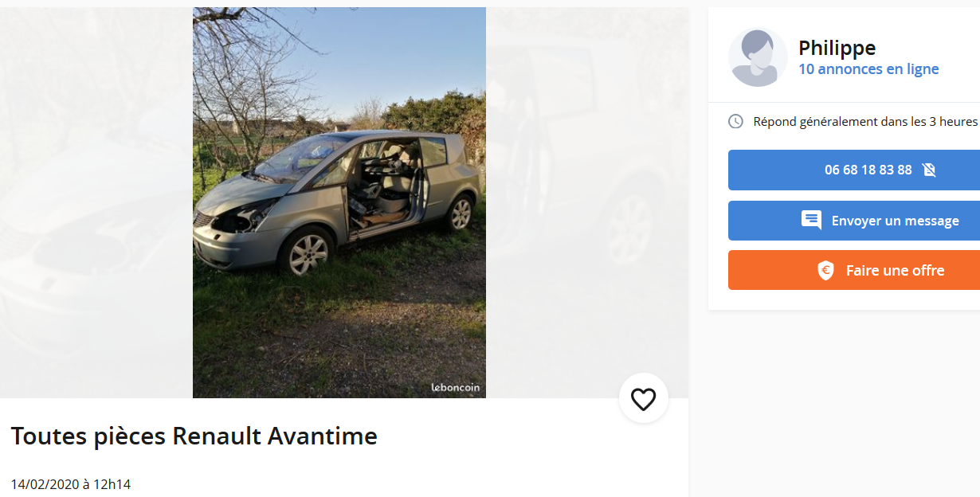Open the Renault Avantime car photo
980x497 pixels.
(x=339, y=202)
